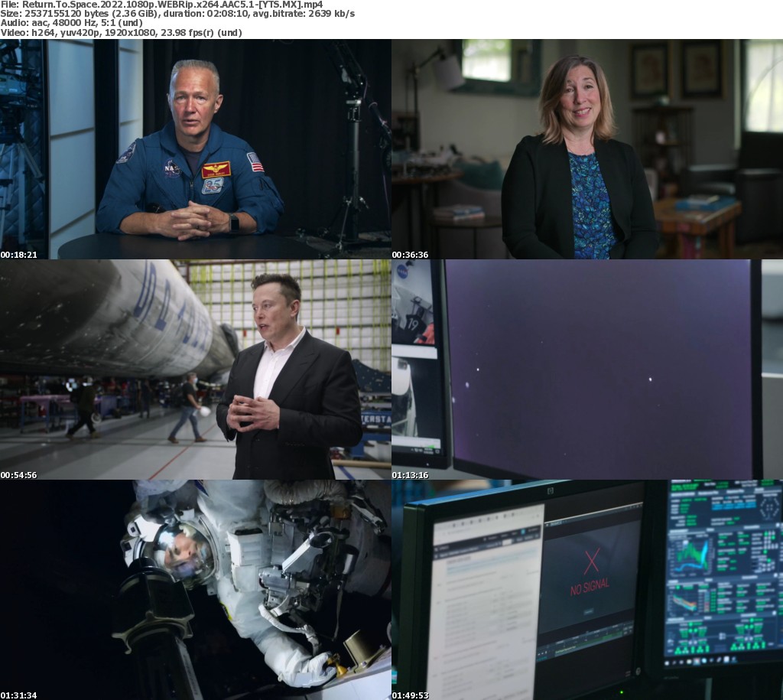Screen dimensions: 783x700
Task: Click the red X above NO SIGNAL
Action: click(590, 562)
